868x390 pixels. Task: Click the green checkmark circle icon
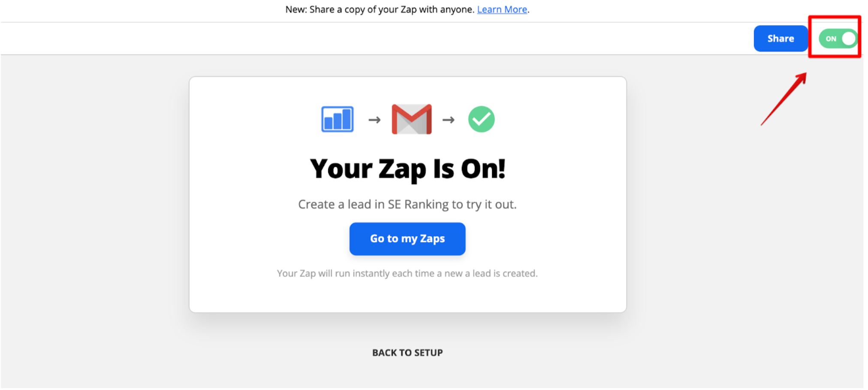pos(481,119)
